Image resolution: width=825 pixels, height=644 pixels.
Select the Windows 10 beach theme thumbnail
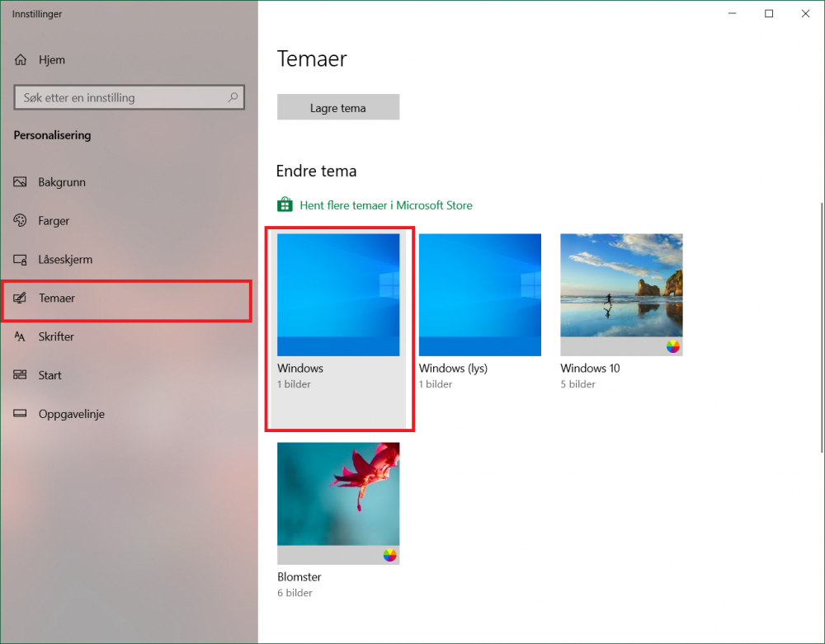[621, 295]
